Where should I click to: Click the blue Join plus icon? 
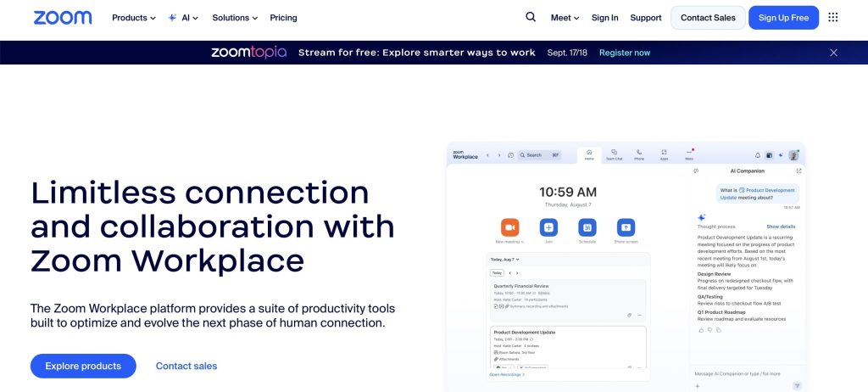click(548, 227)
